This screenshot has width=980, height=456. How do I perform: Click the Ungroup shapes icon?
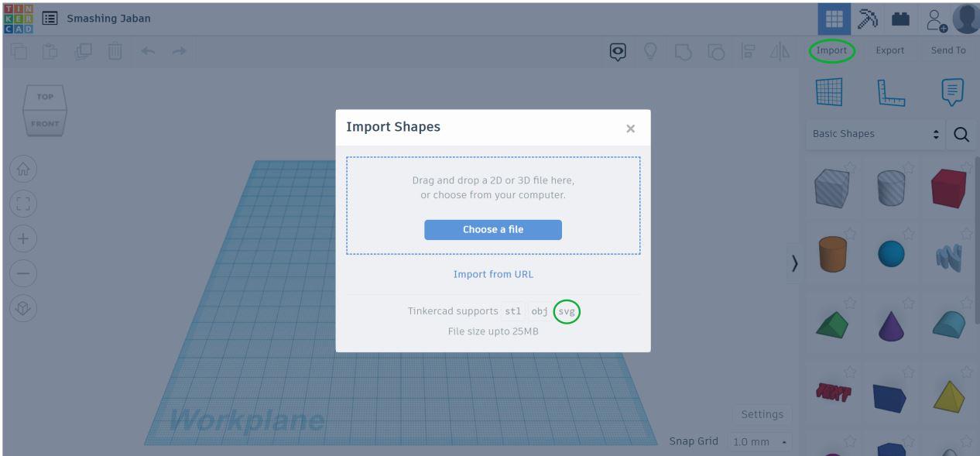[x=717, y=51]
